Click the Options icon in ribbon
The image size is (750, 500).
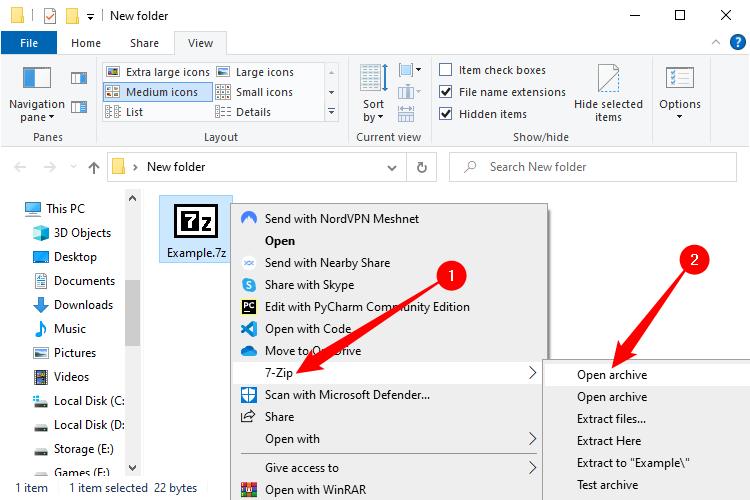680,79
